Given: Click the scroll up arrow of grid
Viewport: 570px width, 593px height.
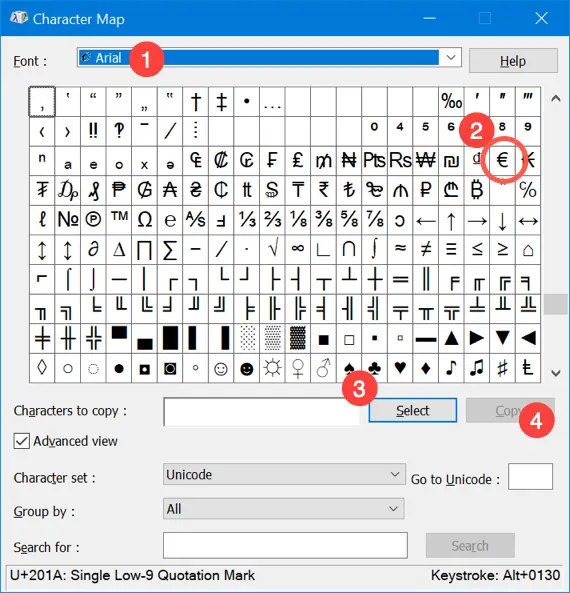Looking at the screenshot, I should click(x=556, y=99).
